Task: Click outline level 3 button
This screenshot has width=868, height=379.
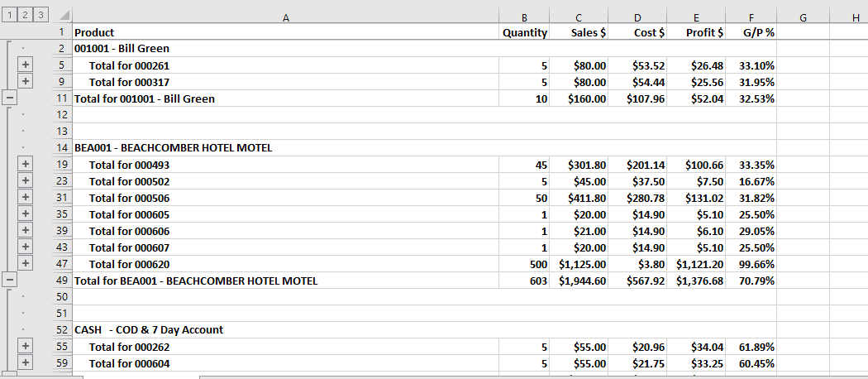Action: 39,15
